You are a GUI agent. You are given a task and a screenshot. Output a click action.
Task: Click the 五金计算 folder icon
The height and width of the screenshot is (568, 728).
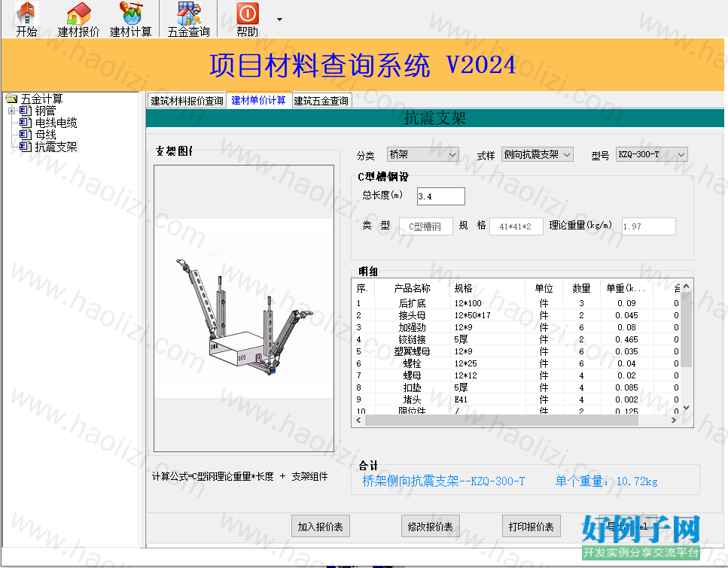click(11, 99)
